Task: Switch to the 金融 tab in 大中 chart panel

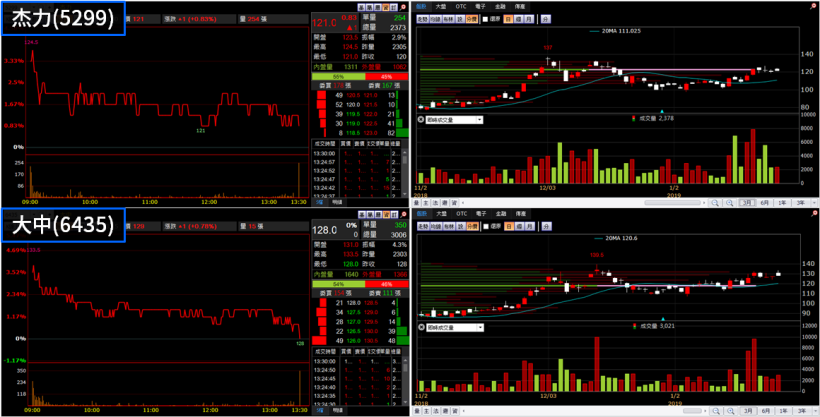Action: (x=500, y=213)
